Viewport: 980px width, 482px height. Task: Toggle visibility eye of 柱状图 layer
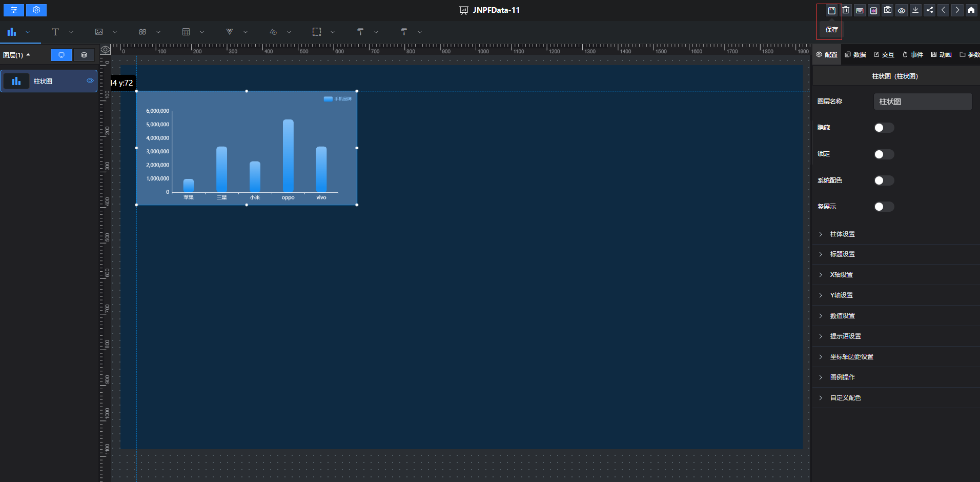point(90,81)
